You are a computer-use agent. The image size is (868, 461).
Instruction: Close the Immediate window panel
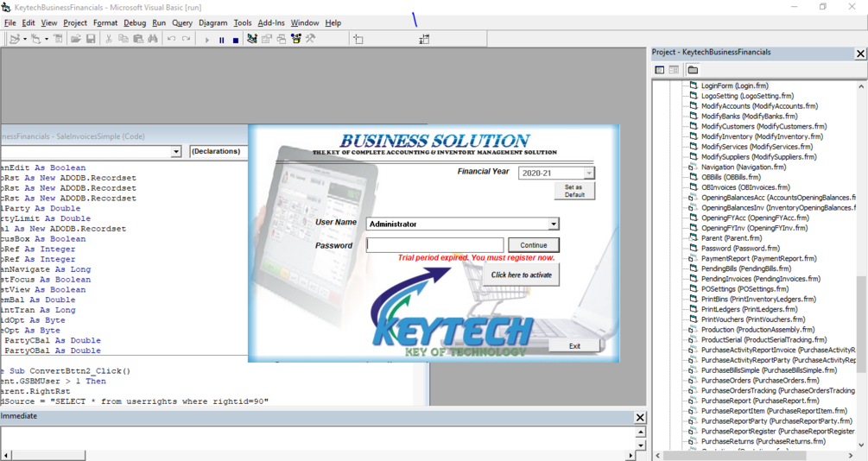tap(640, 418)
